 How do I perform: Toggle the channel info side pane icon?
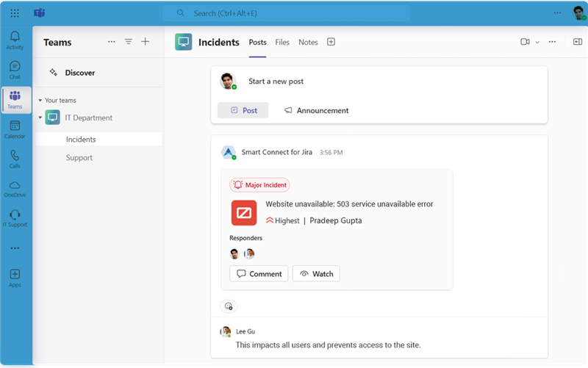click(x=578, y=42)
